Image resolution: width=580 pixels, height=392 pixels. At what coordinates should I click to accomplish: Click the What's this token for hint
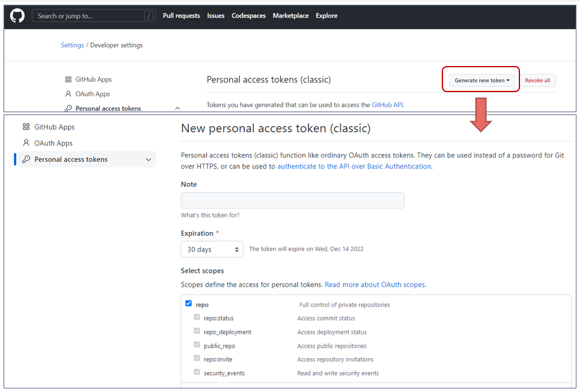[210, 215]
